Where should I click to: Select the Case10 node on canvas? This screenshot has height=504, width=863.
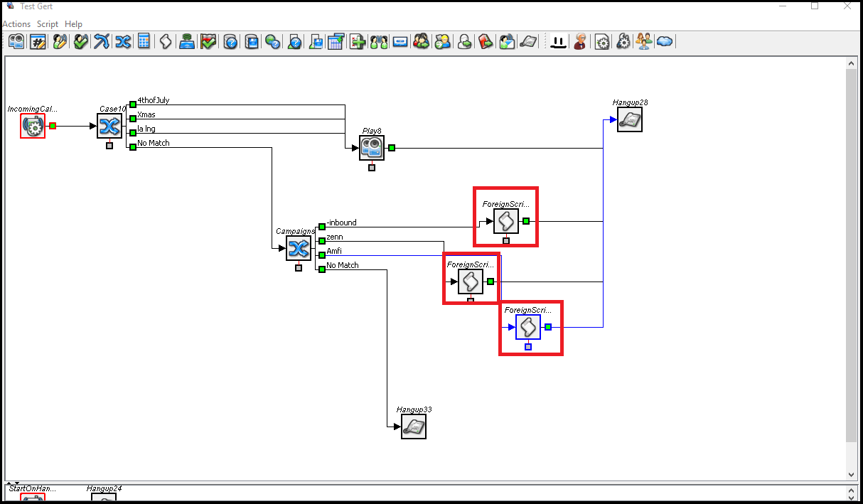[109, 126]
